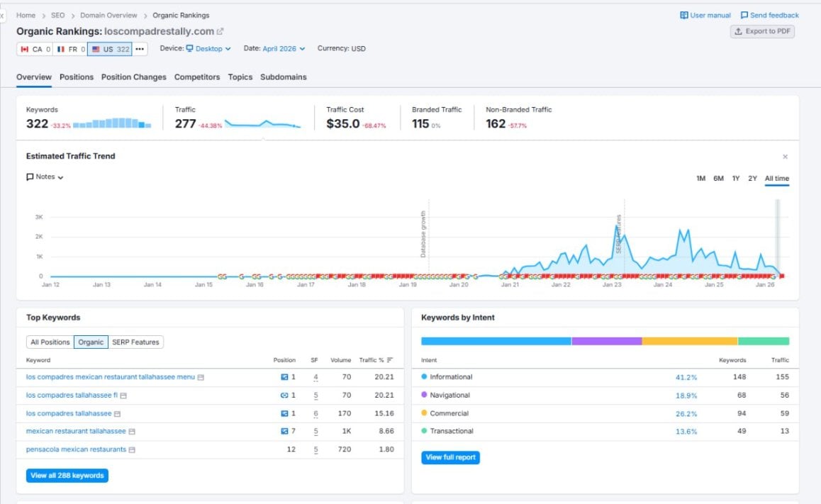Click the Traffic sparkline mini chart
The width and height of the screenshot is (821, 504).
coord(263,124)
